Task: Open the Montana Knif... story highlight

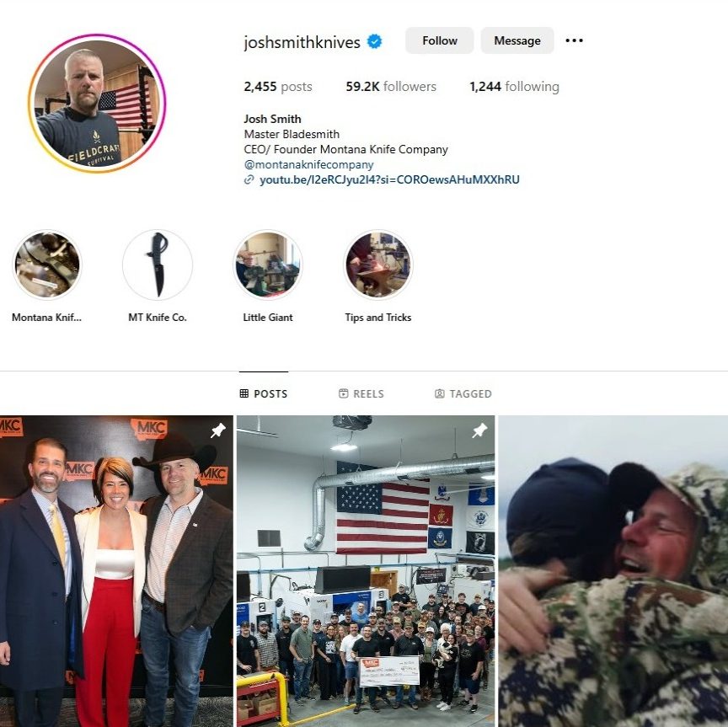Action: click(x=46, y=265)
